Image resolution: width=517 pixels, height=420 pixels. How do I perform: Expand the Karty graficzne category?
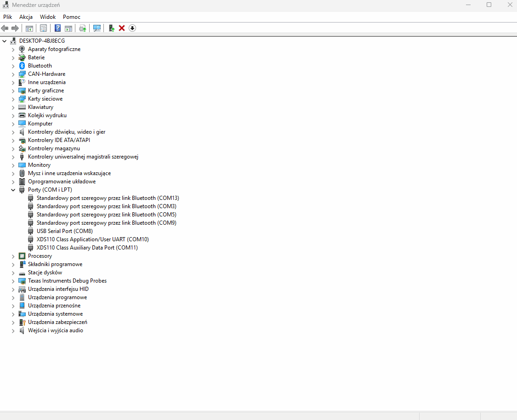(x=13, y=91)
